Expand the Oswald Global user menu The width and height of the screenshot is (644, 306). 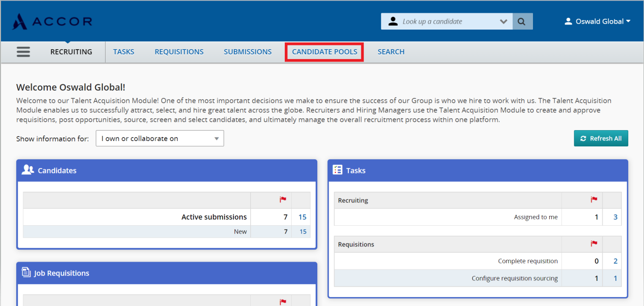click(x=597, y=21)
